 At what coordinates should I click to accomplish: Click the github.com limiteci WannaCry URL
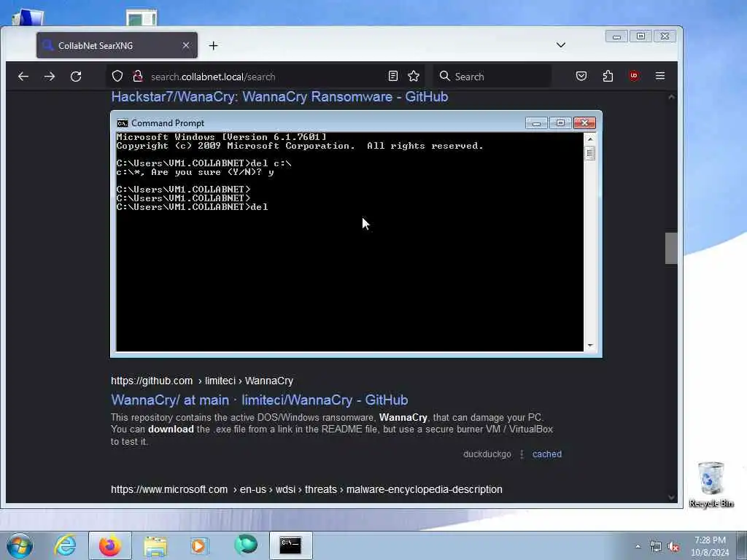pos(202,381)
